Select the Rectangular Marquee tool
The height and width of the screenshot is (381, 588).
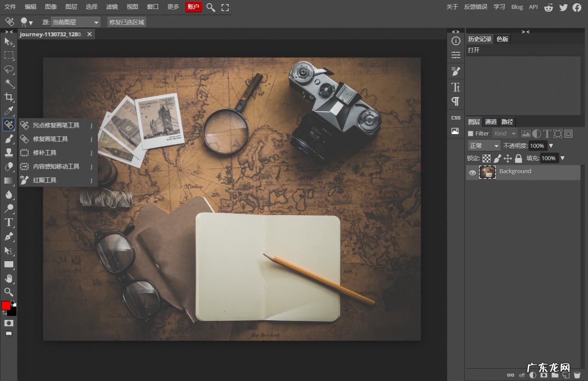pos(9,56)
